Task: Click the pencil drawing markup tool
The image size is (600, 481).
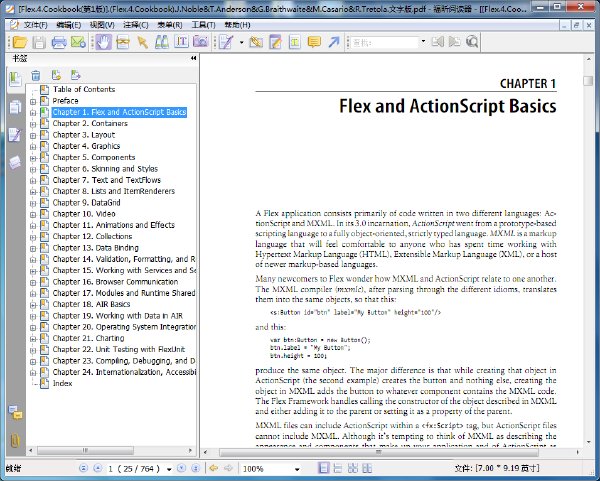Action: [x=226, y=42]
